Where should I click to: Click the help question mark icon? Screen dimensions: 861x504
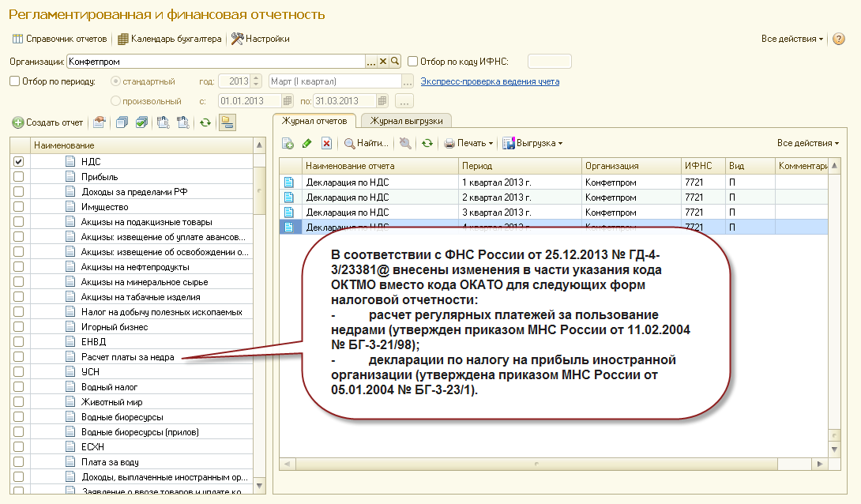coord(838,39)
